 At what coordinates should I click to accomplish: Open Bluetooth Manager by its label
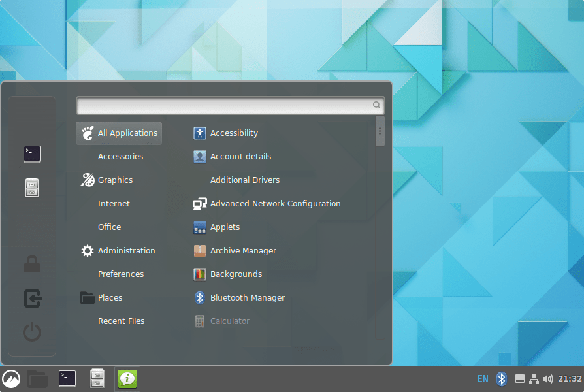[x=248, y=297]
